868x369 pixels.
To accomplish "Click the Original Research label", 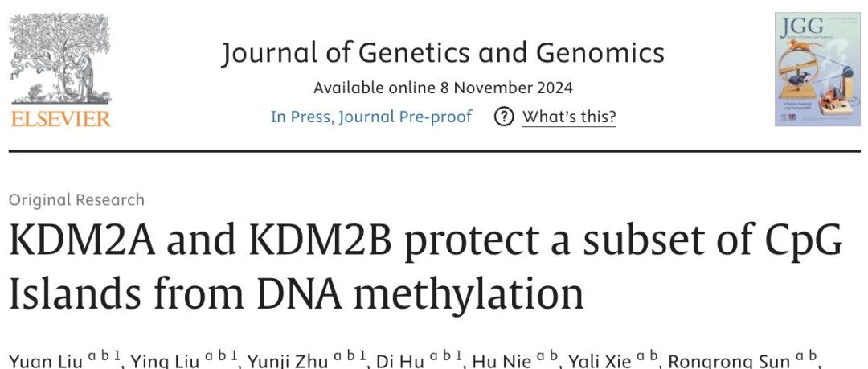I will point(76,199).
